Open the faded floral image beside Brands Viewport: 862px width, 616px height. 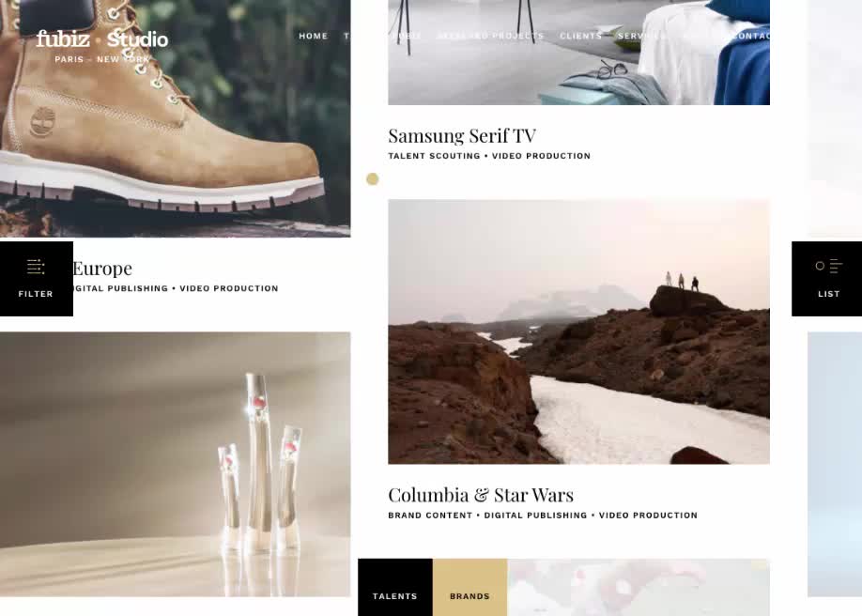point(639,588)
